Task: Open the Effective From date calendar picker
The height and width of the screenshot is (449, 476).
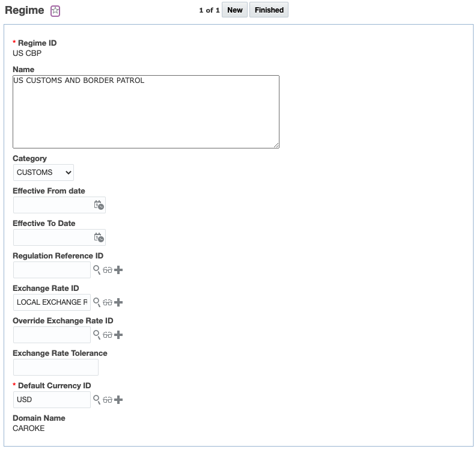Action: tap(99, 205)
